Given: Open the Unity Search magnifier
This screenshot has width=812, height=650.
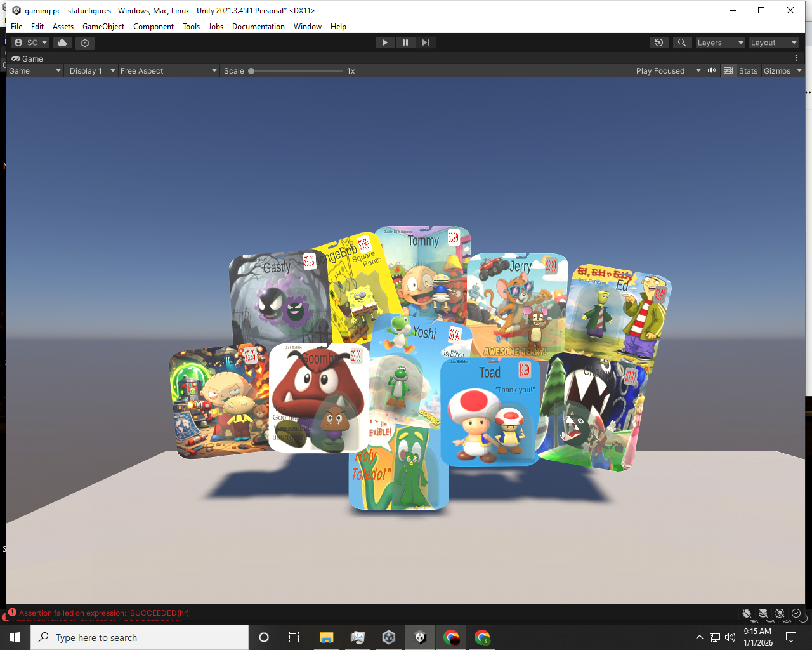Looking at the screenshot, I should click(681, 43).
